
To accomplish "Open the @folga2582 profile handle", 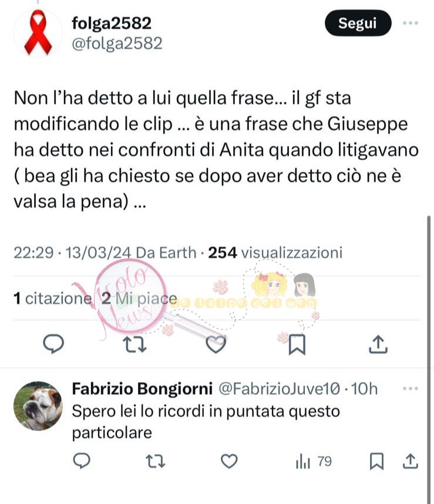I will point(117,44).
